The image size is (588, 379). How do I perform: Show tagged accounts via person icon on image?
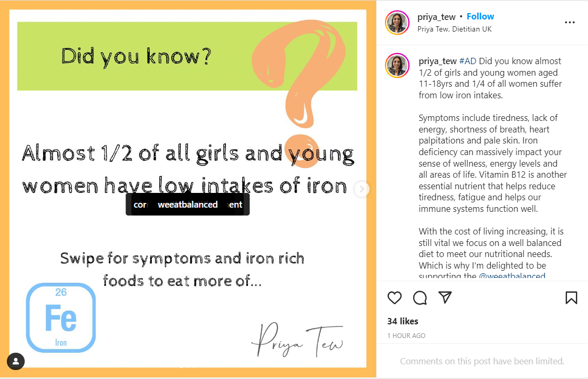click(x=16, y=361)
